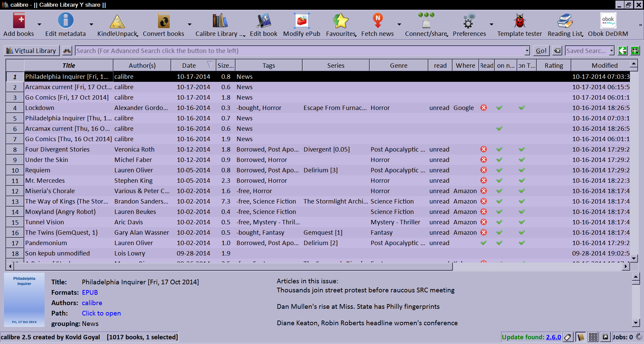Sort by the Tags column header
Screen dimensions: 644x344
point(269,65)
